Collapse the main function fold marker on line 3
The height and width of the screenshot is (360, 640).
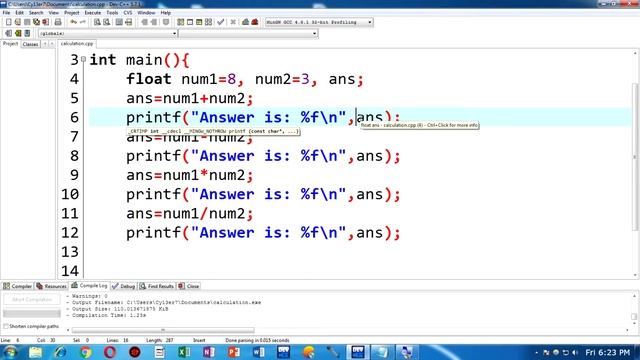click(83, 60)
